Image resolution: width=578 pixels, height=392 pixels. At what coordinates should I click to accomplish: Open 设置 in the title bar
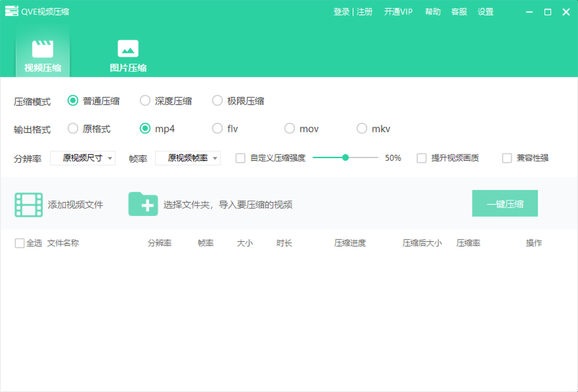[x=486, y=12]
